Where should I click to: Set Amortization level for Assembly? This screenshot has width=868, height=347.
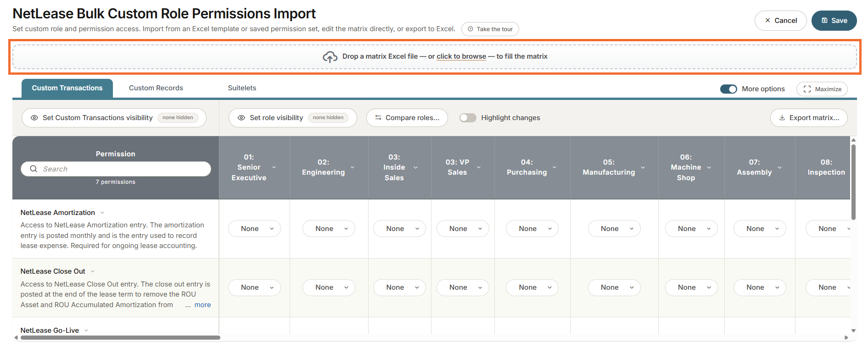point(760,229)
